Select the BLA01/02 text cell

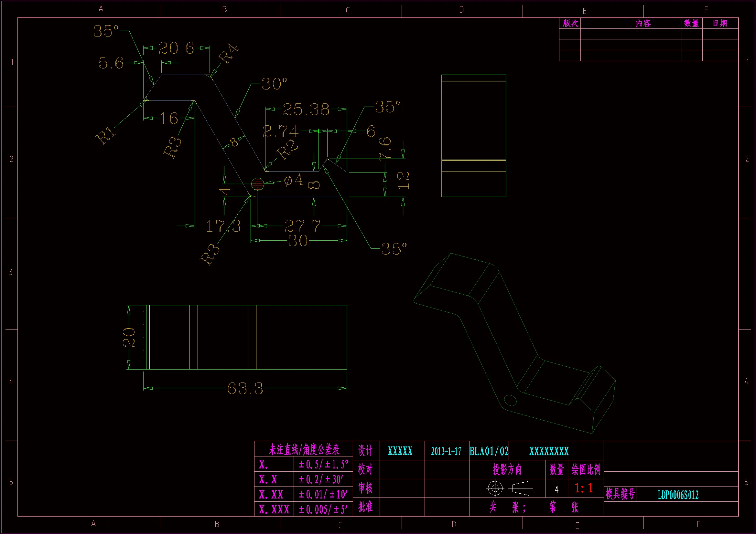coord(489,451)
